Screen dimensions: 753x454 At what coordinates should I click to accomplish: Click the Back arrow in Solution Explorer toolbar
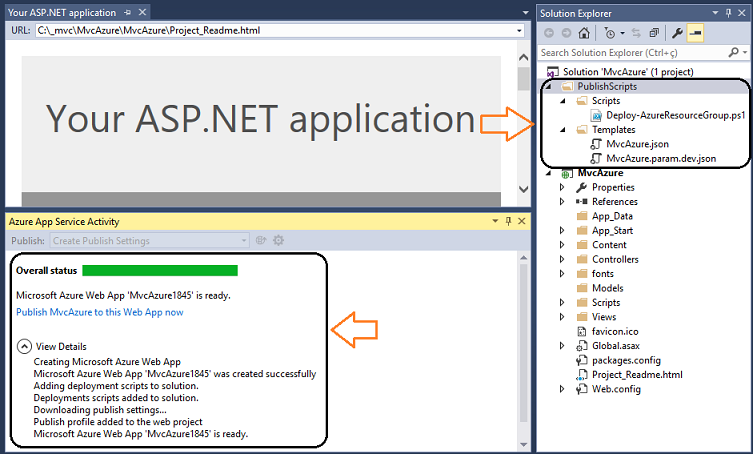coord(549,33)
